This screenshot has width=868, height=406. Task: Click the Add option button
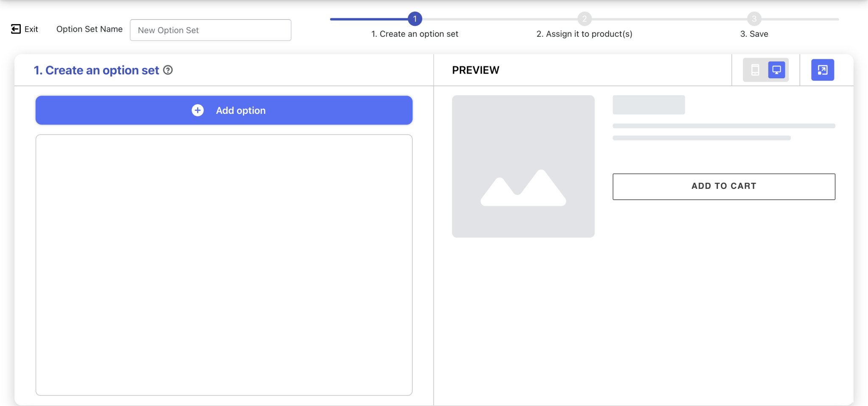[x=224, y=110]
